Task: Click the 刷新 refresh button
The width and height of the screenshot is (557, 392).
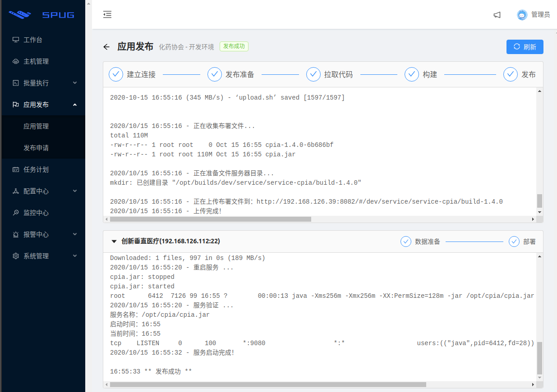Action: (x=525, y=47)
